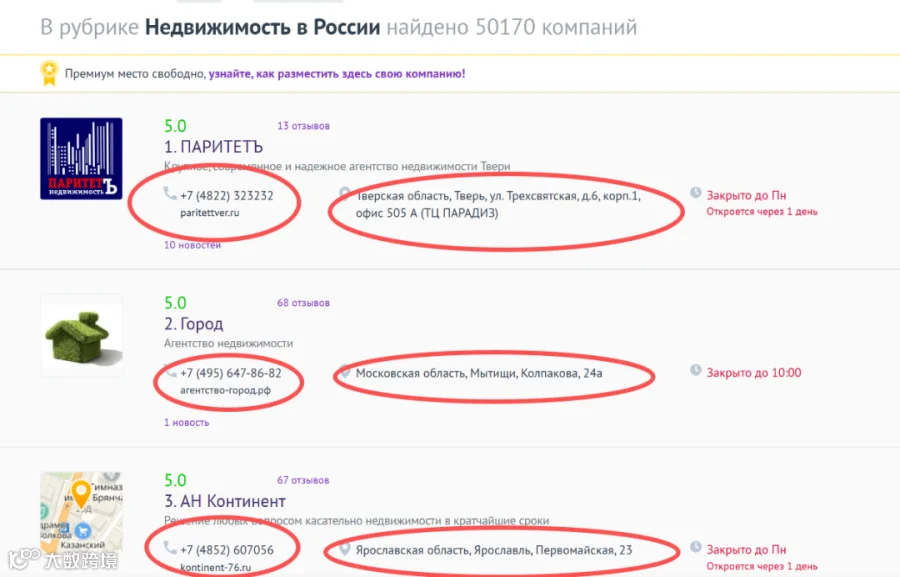Click clock icon next to Закрыто до 10:00
900x577 pixels.
pos(696,370)
